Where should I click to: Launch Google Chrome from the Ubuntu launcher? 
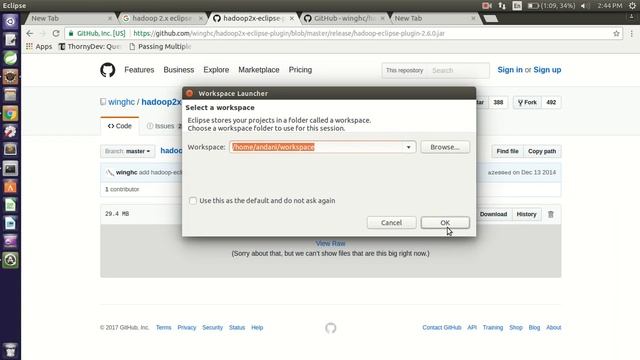[x=10, y=113]
